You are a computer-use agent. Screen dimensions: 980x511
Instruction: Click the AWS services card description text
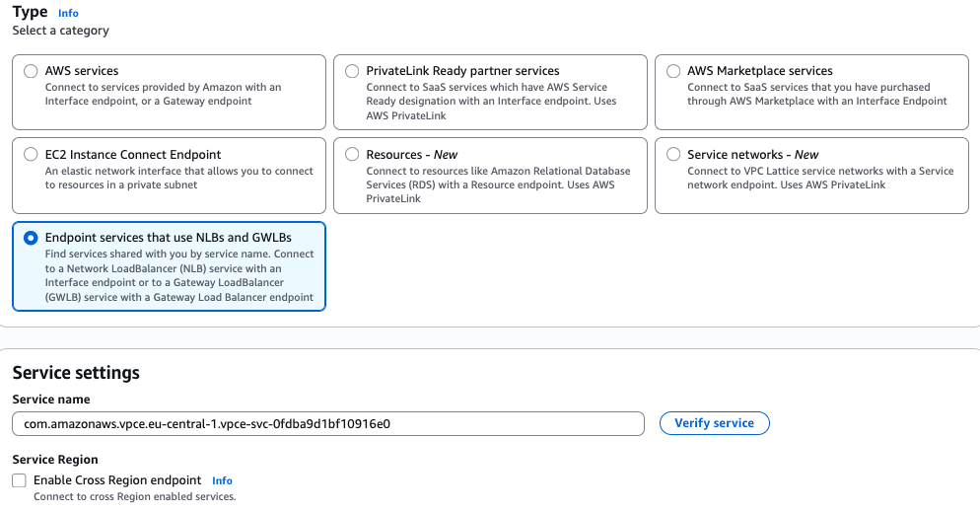pos(163,94)
